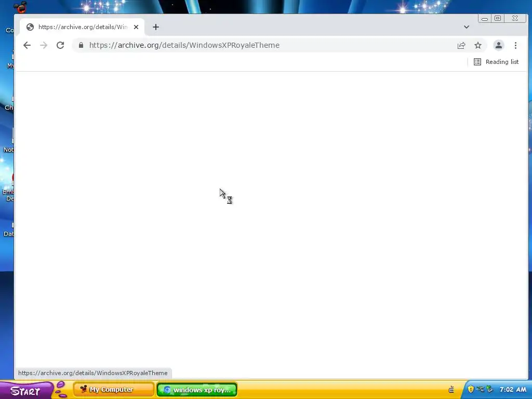Open Chrome's three-dot menu
The image size is (532, 399).
pos(515,45)
